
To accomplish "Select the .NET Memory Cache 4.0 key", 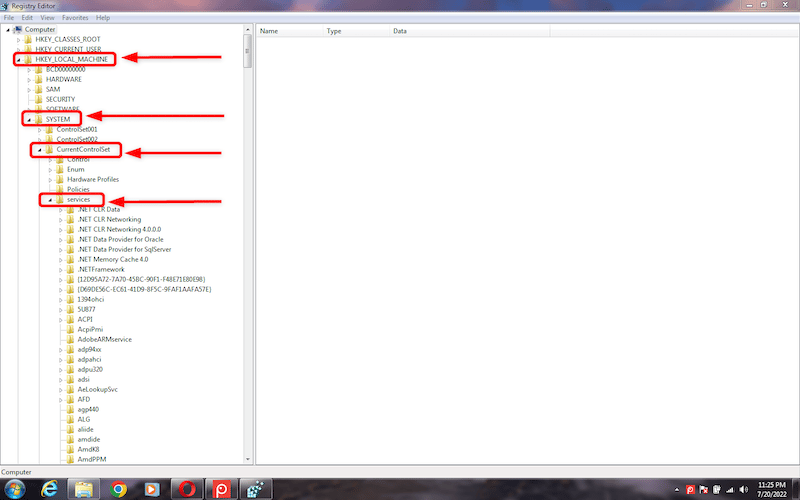I will pos(113,259).
